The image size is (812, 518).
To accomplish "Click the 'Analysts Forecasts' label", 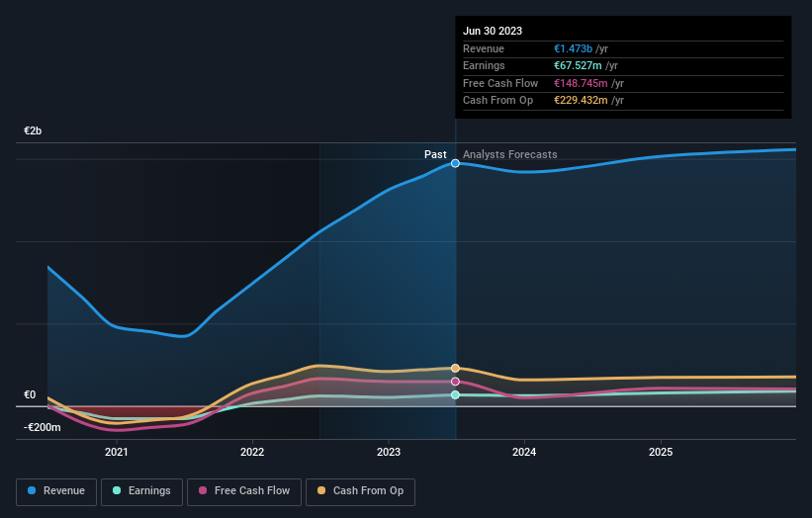I will (x=510, y=154).
